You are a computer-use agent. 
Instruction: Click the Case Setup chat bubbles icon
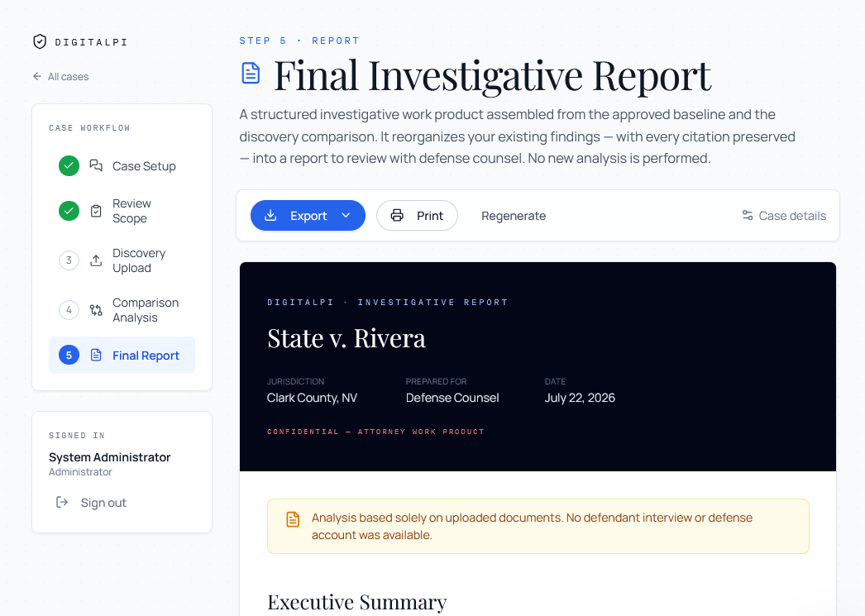point(96,165)
